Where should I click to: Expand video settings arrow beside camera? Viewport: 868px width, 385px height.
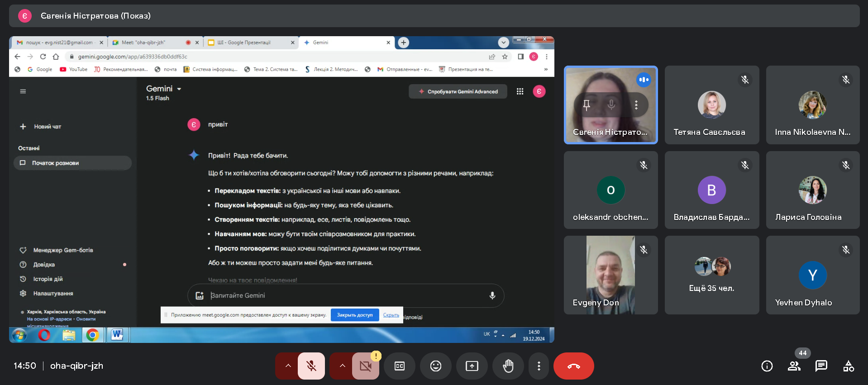(342, 366)
